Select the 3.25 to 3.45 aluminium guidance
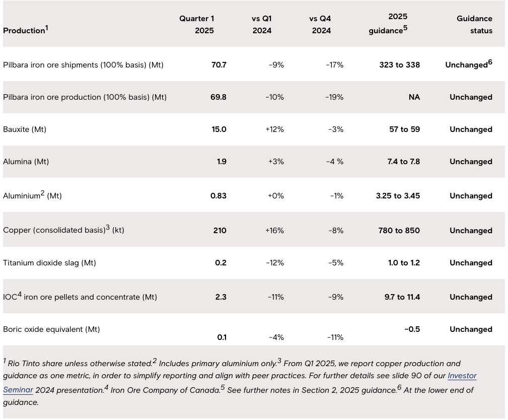 398,196
